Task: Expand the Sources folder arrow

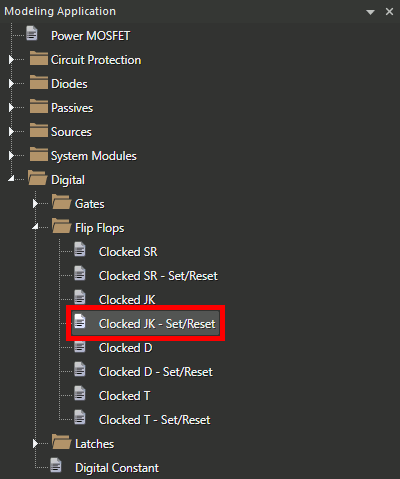Action: click(11, 132)
